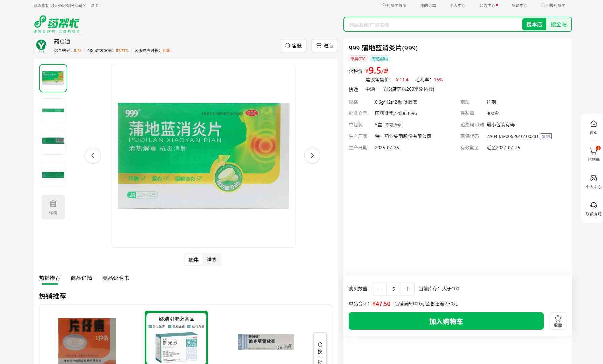
Task: Open the 商品详情 tab
Action: click(x=81, y=278)
